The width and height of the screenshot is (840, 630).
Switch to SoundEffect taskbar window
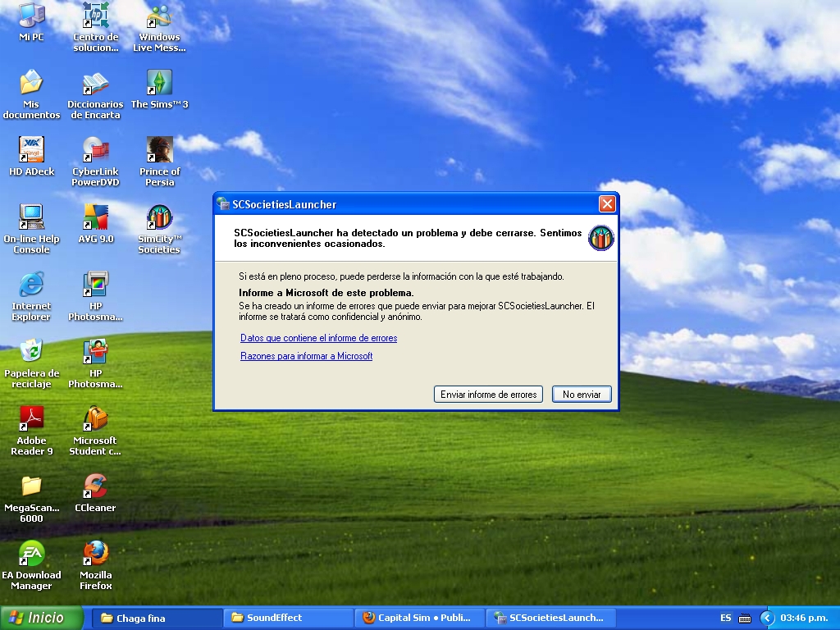(x=288, y=619)
